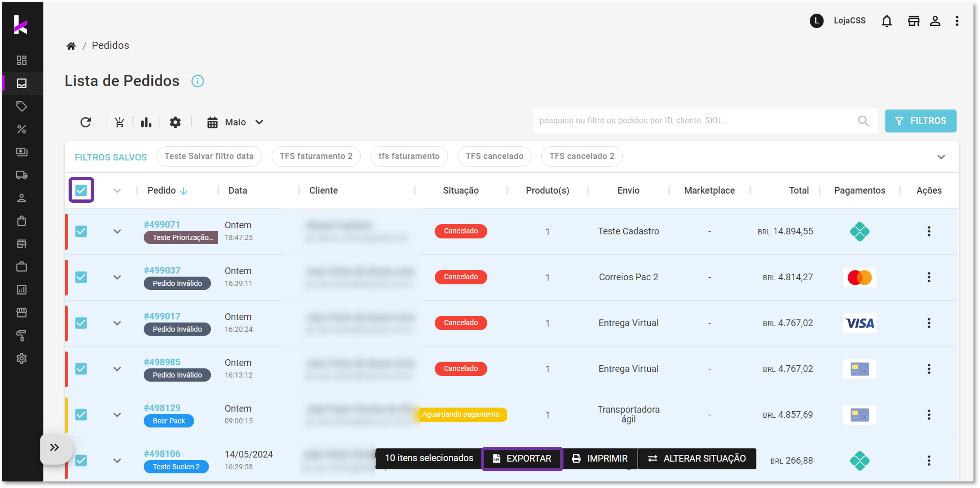The width and height of the screenshot is (980, 488).
Task: Open the paint roller sidebar icon
Action: [x=22, y=335]
